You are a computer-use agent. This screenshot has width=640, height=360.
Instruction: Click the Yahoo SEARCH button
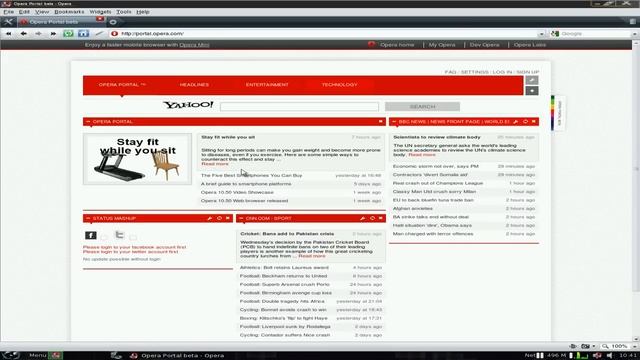422,107
